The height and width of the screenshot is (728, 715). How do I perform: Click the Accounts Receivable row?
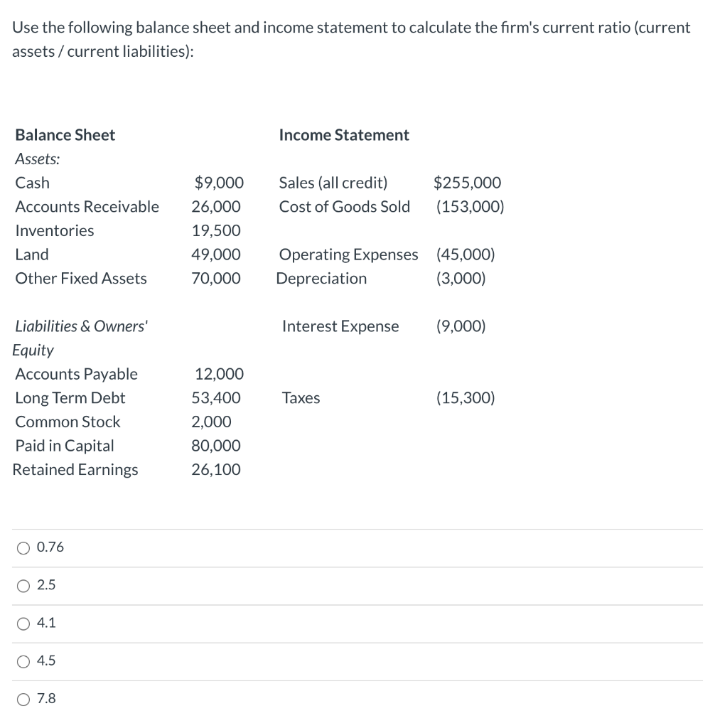(87, 207)
